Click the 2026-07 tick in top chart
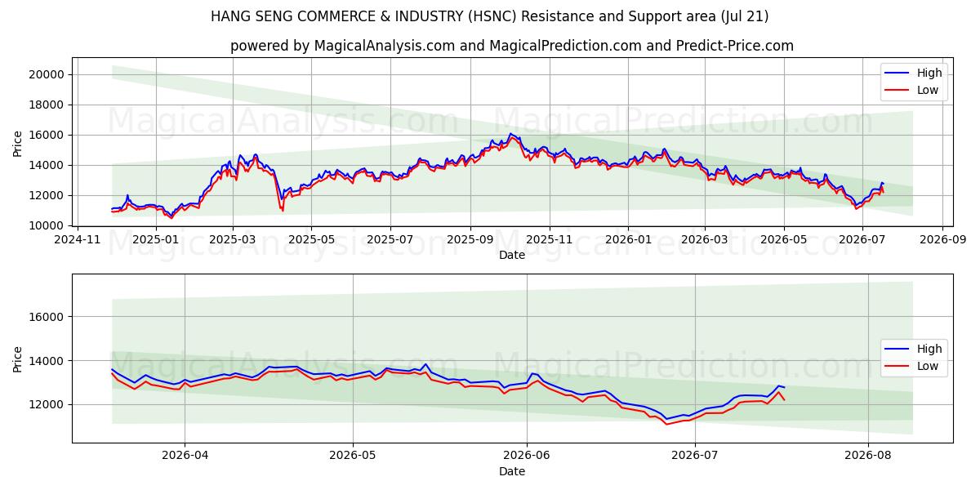This screenshot has height=490, width=980. 862,240
